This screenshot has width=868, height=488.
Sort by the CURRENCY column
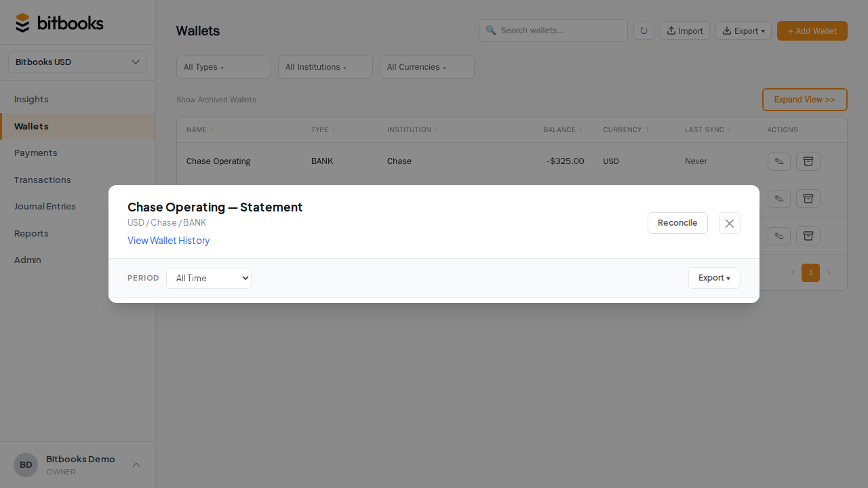tap(627, 130)
